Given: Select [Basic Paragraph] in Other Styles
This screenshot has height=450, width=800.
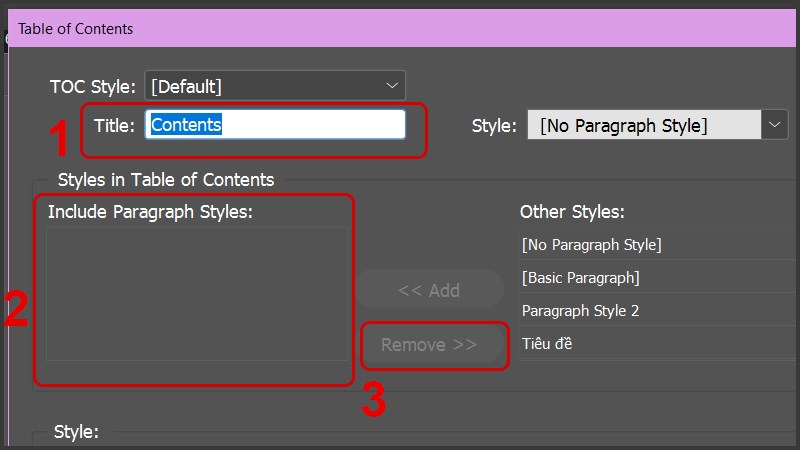Looking at the screenshot, I should click(659, 278).
